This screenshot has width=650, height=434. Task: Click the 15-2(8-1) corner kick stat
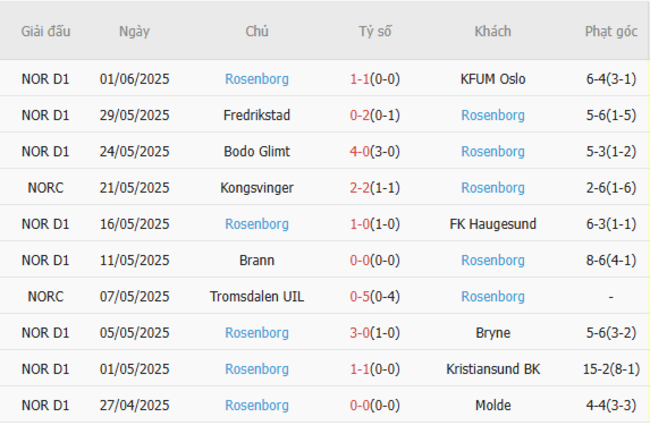[x=611, y=369]
